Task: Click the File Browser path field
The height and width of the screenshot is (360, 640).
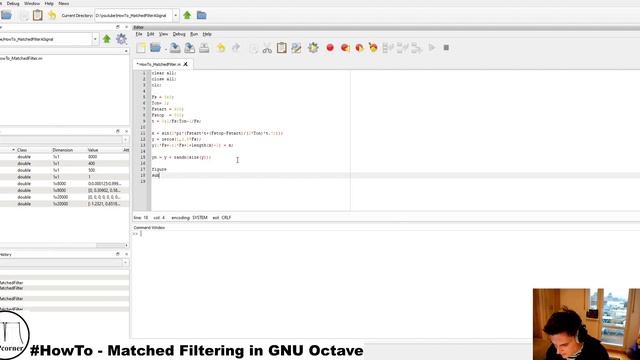Action: click(x=46, y=39)
